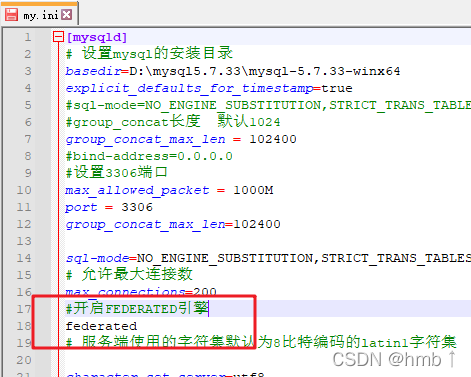Click the group_concat_max_len = 102400 line
The width and height of the screenshot is (471, 377).
tap(181, 139)
